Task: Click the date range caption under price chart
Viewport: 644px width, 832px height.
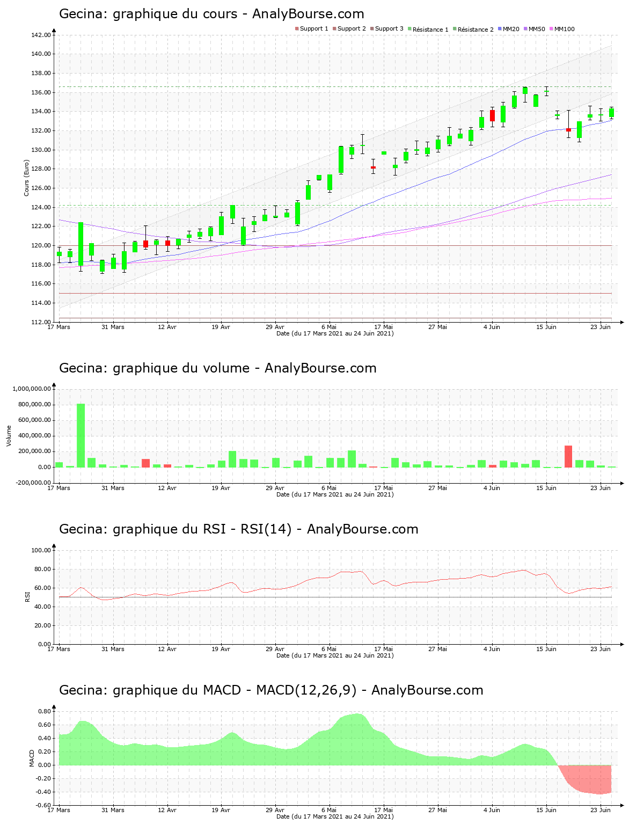Action: (335, 333)
